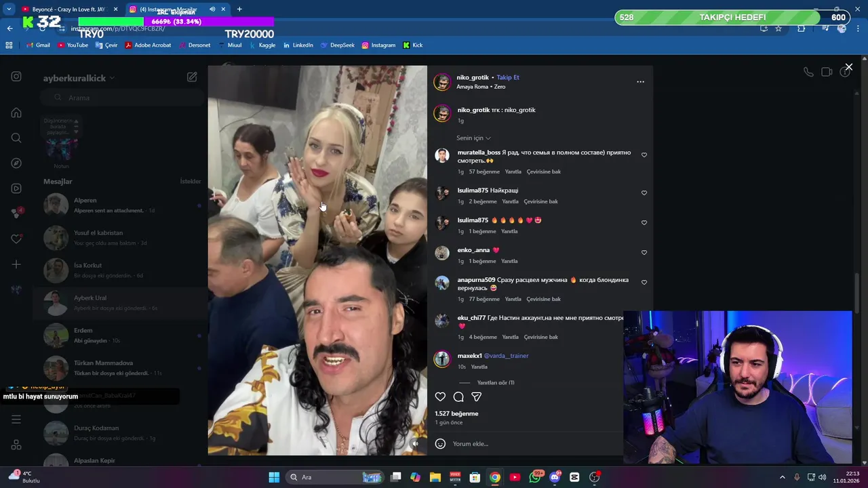
Task: Like muratella_boss comment heart
Action: pos(644,155)
